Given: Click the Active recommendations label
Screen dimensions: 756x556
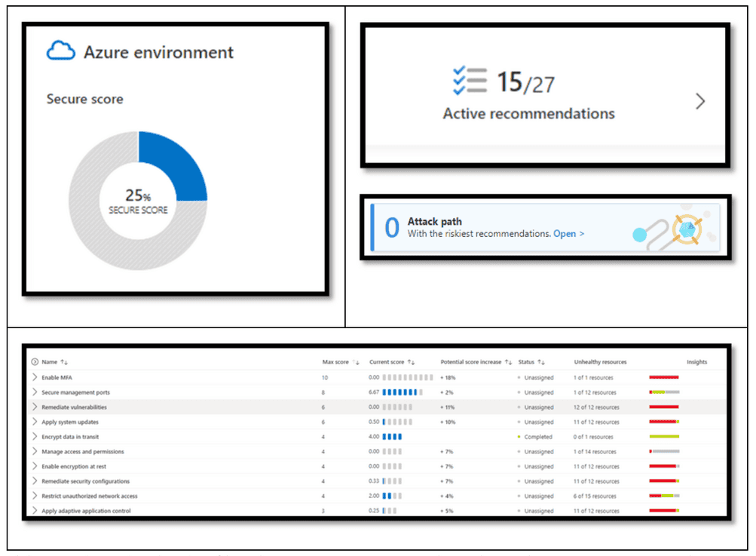Looking at the screenshot, I should 528,114.
